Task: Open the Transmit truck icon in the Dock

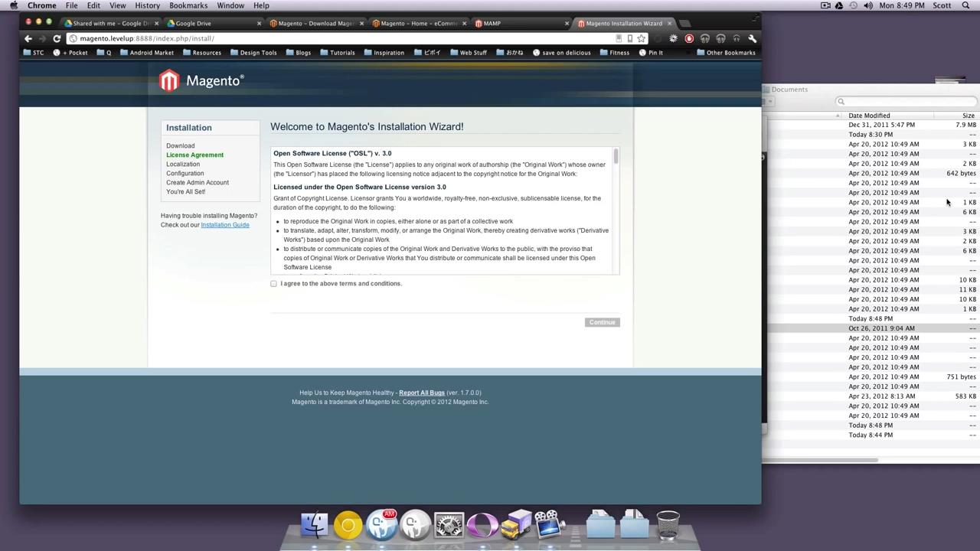Action: pyautogui.click(x=516, y=525)
